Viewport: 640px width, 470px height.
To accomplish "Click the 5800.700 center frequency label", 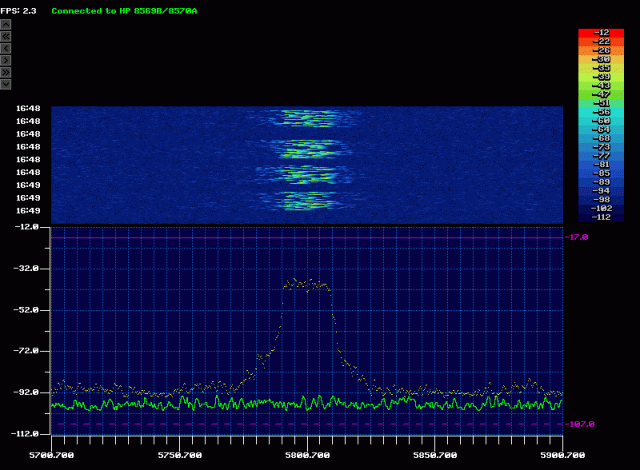I will coord(307,455).
